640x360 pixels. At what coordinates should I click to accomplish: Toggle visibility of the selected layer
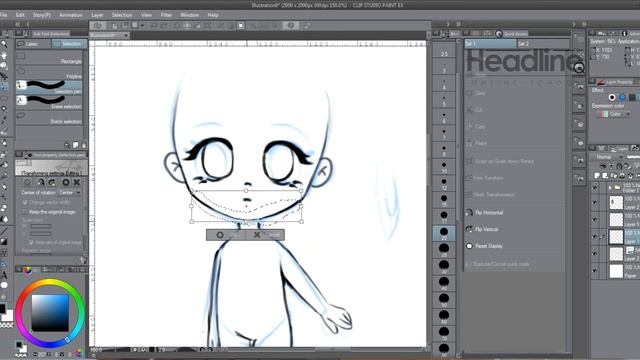click(595, 237)
